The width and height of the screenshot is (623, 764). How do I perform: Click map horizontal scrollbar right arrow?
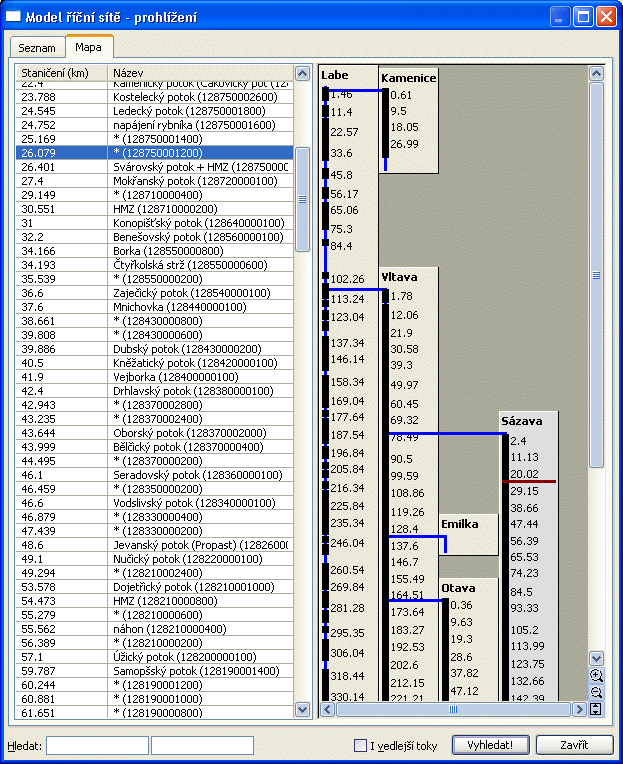coord(578,709)
